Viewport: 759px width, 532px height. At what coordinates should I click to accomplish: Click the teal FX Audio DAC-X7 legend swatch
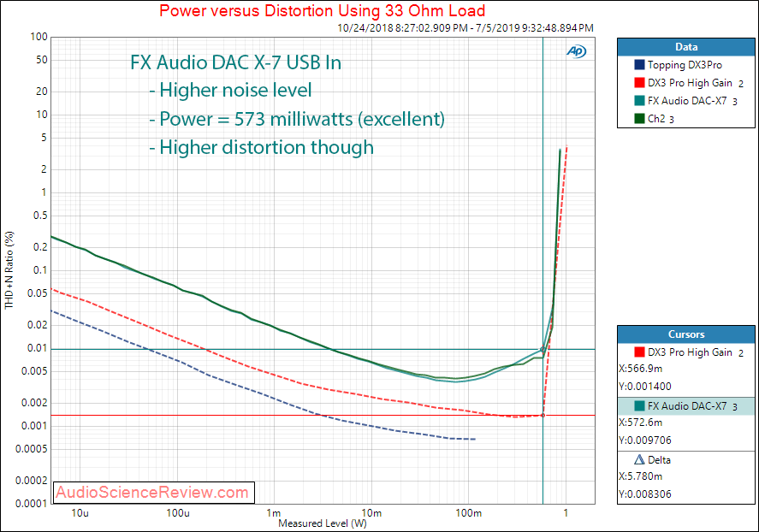[639, 101]
